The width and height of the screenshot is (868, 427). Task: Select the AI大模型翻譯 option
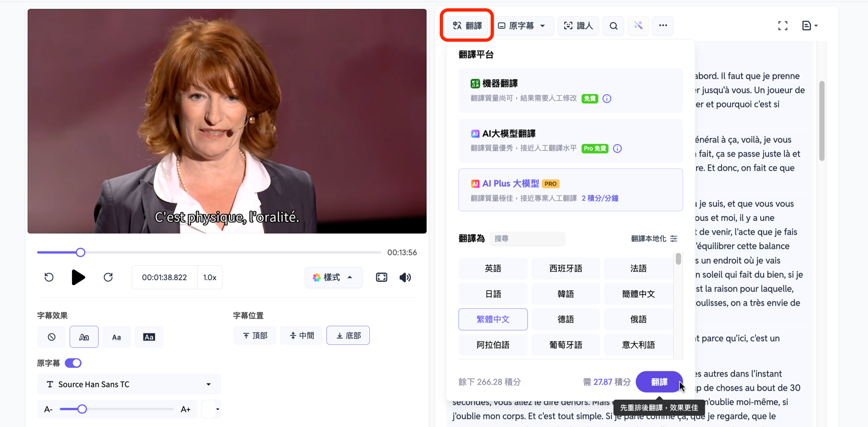click(571, 140)
